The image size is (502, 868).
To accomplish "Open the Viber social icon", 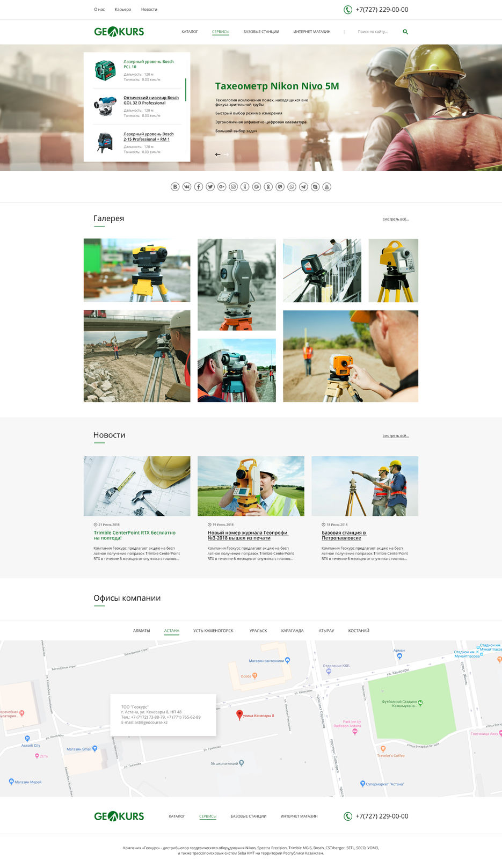I will click(x=280, y=187).
